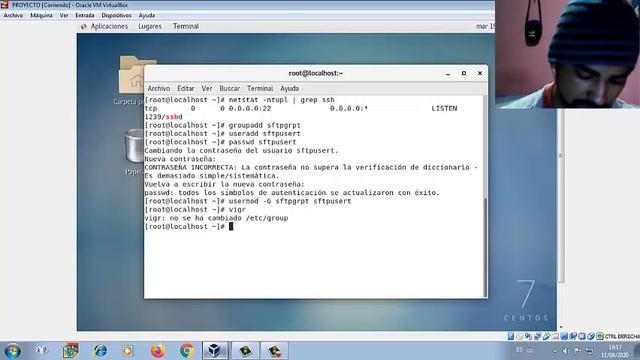Click the green host key status icon
The height and width of the screenshot is (360, 640).
pyautogui.click(x=600, y=336)
